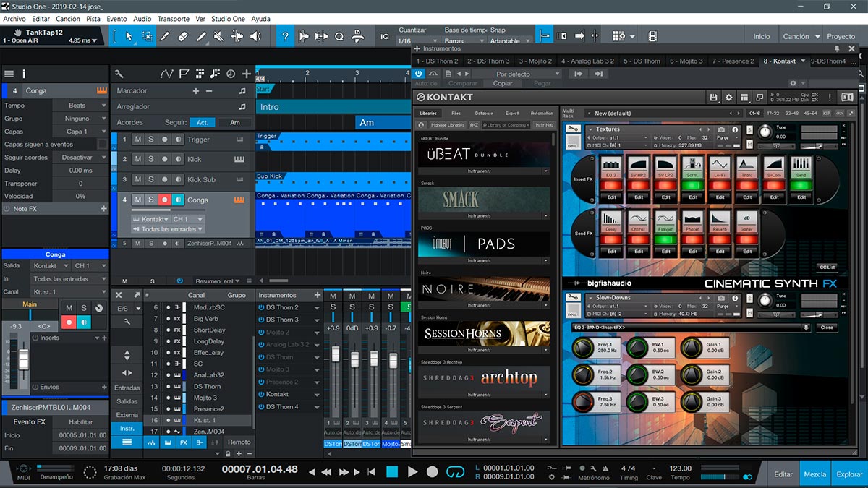Click the Kontakt save disk icon

point(713,97)
